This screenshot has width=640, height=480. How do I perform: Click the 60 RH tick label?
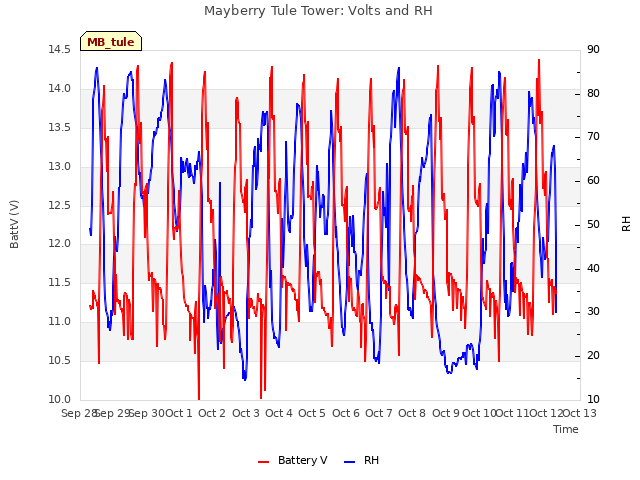[593, 181]
